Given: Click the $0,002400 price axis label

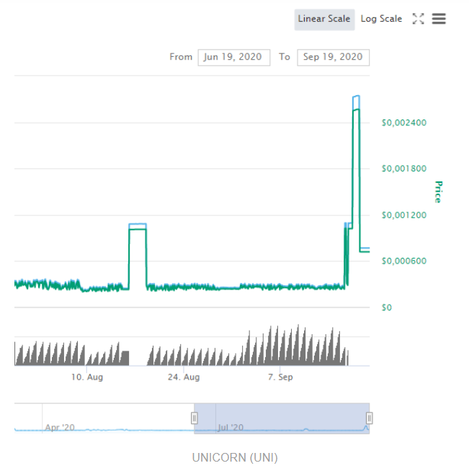Looking at the screenshot, I should point(404,122).
